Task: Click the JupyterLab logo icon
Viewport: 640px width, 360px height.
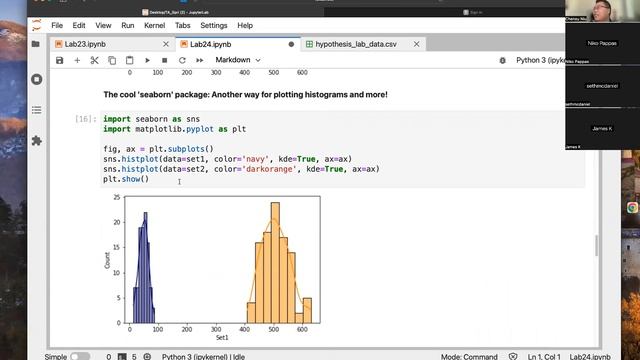Action: (x=37, y=25)
